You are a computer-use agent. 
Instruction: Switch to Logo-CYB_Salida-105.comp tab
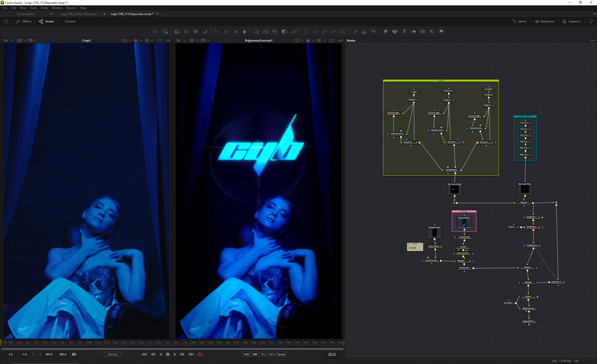79,14
